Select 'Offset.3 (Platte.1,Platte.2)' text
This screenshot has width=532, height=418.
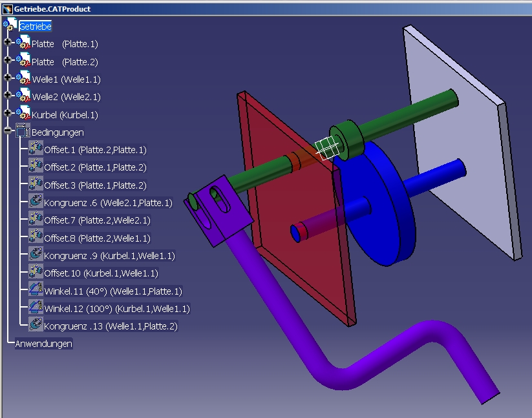click(95, 185)
